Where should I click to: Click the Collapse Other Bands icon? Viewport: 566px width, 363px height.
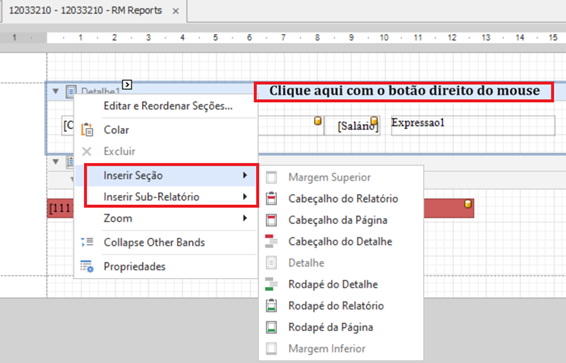pyautogui.click(x=87, y=242)
